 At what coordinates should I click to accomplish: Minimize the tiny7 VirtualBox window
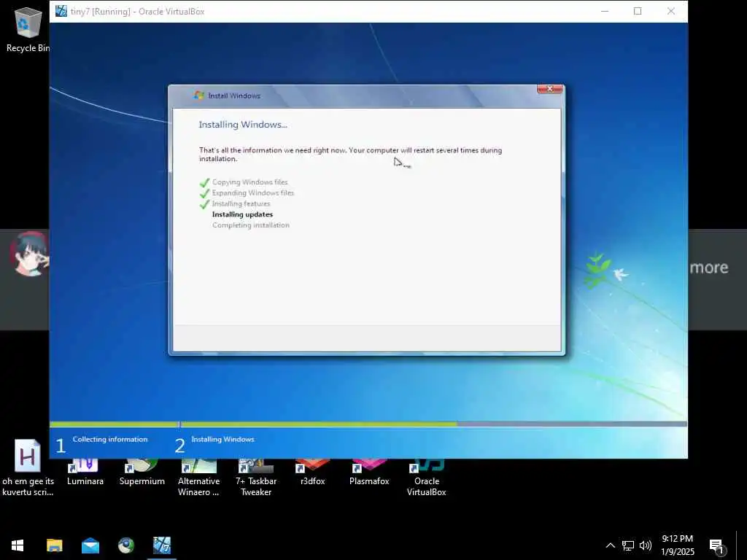pos(605,11)
